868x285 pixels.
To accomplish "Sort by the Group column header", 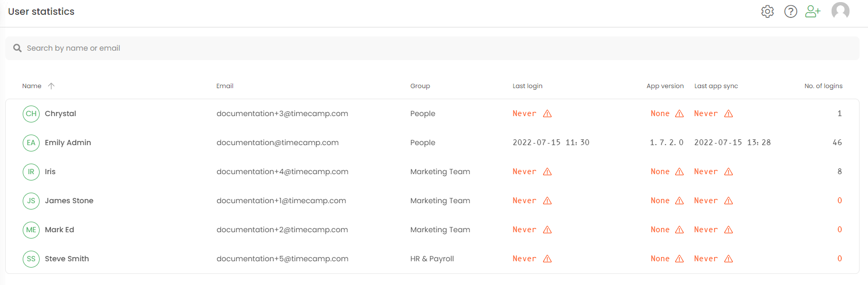I will (x=420, y=86).
